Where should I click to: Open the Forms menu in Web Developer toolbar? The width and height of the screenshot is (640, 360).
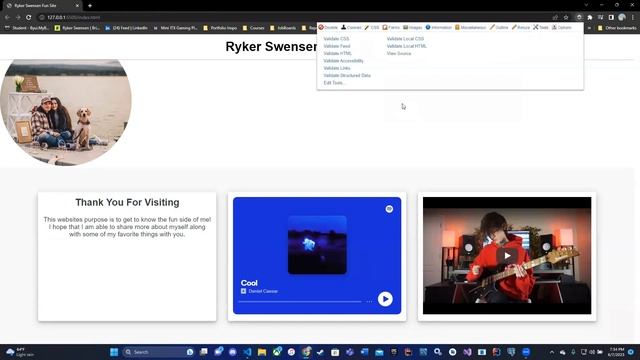(391, 27)
